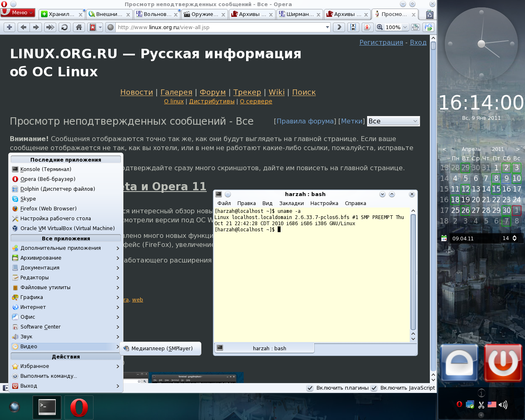
Task: Switch to the Оружие... browser tab
Action: [x=204, y=14]
